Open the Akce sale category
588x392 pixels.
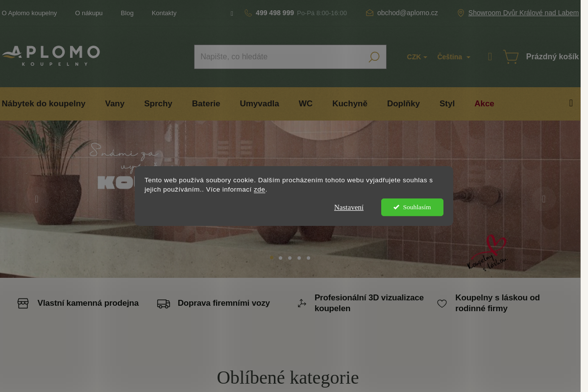pyautogui.click(x=484, y=104)
